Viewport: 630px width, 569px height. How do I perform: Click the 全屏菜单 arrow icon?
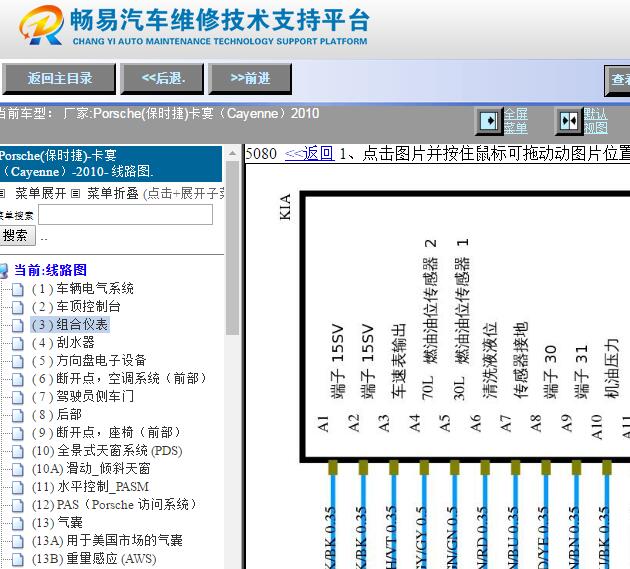click(x=489, y=121)
